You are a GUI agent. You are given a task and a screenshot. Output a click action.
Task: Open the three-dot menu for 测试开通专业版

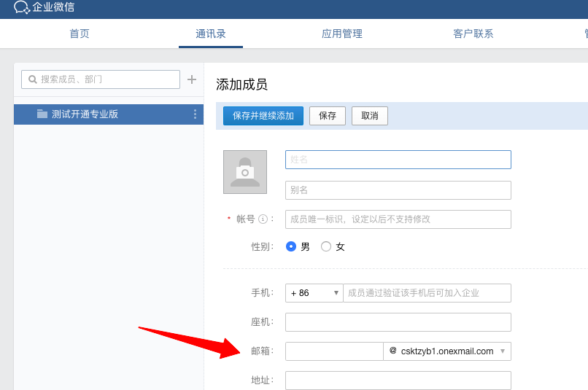click(195, 114)
